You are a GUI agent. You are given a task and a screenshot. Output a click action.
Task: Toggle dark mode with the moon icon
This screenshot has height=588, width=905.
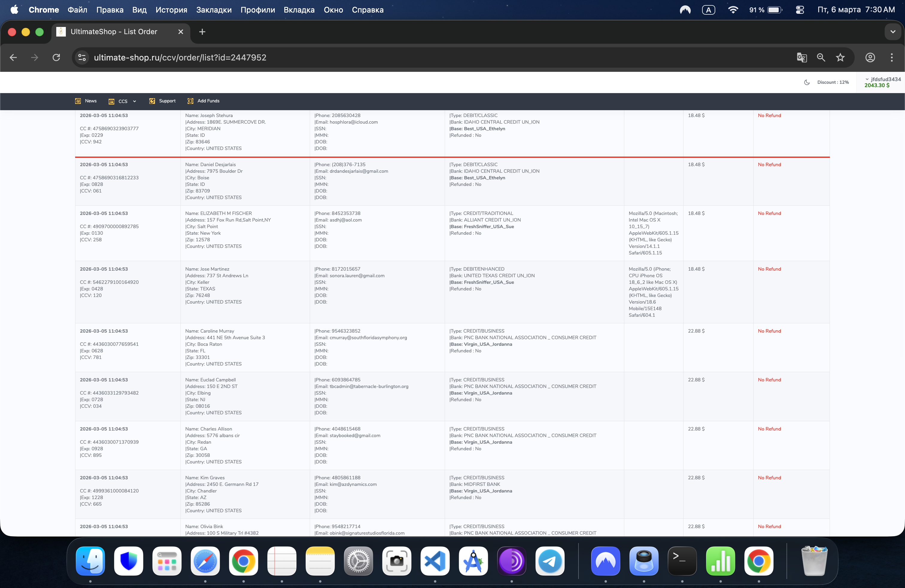pos(807,82)
